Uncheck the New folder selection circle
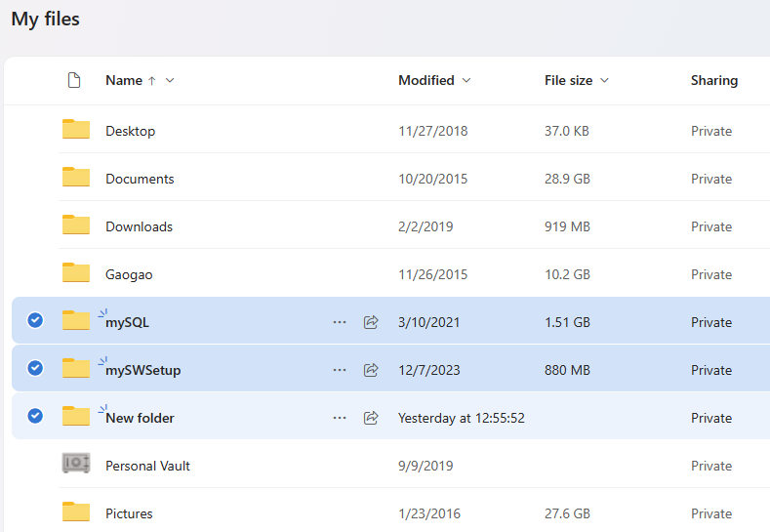Viewport: 770px width, 532px height. [35, 416]
